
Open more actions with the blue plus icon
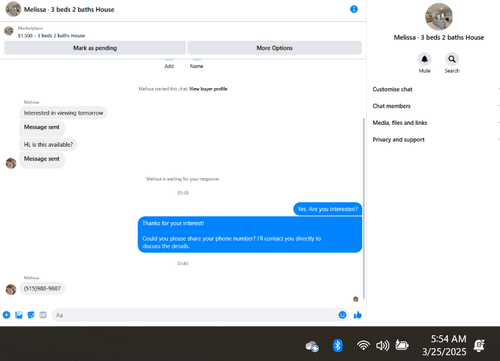6,315
